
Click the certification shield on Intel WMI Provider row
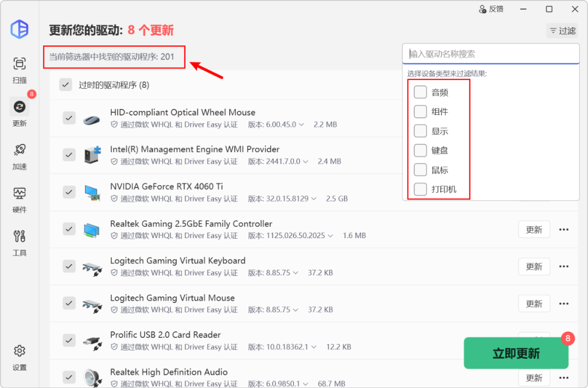114,161
